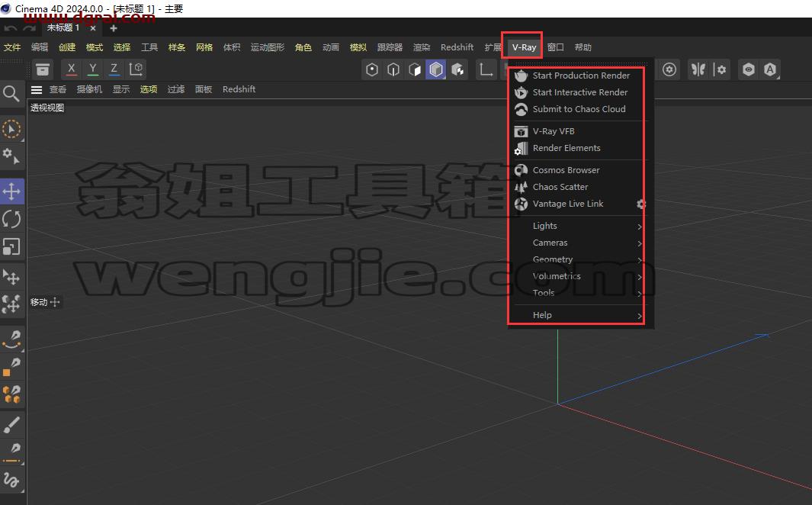Select Edges mode icon
The image size is (812, 505).
[x=393, y=69]
